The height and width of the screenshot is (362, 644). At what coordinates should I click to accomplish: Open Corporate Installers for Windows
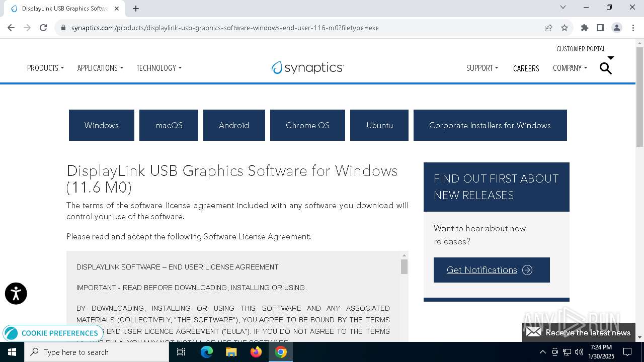pos(490,125)
